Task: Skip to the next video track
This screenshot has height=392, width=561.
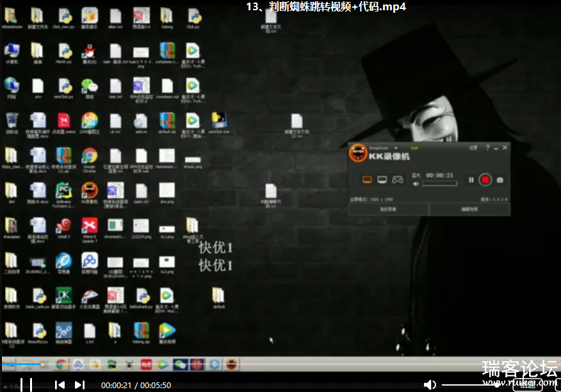Action: coord(79,384)
